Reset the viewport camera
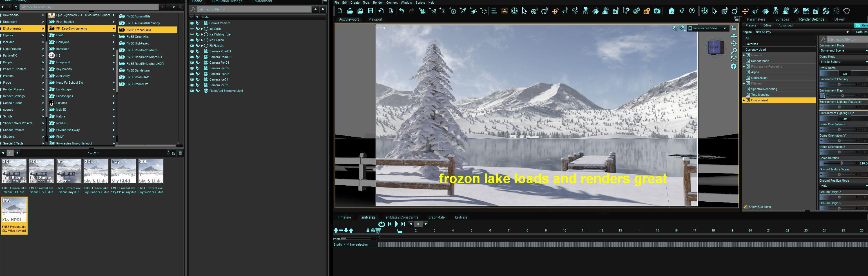Viewport: 868px width, 276px height. (733, 66)
